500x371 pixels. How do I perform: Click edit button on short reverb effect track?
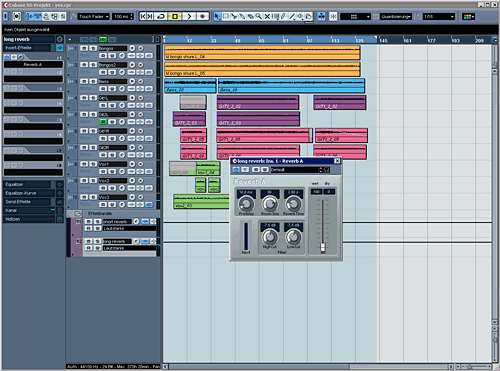click(136, 221)
